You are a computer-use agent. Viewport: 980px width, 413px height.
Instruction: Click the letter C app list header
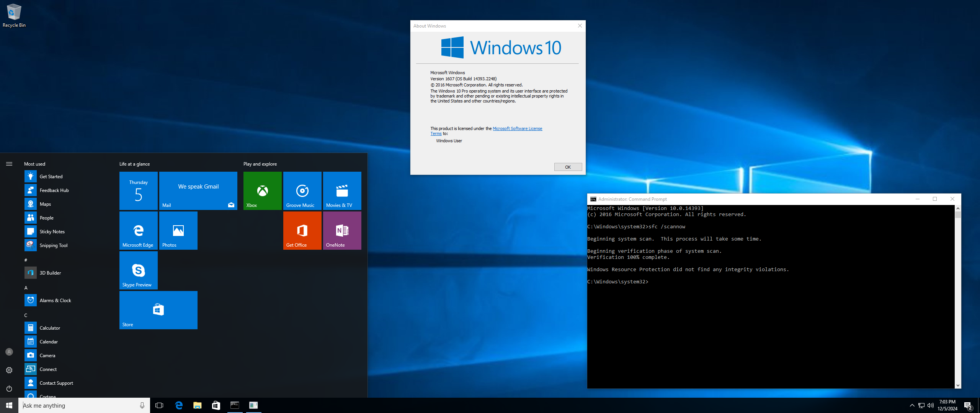pyautogui.click(x=26, y=315)
